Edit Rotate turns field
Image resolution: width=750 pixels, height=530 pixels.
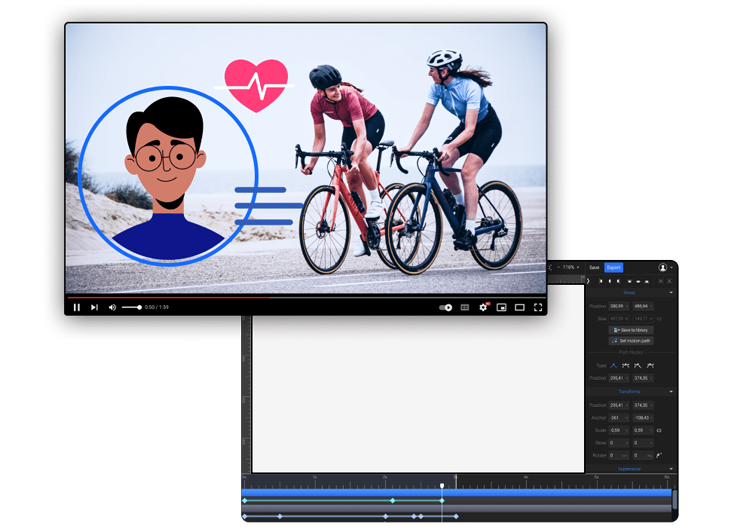coord(618,455)
